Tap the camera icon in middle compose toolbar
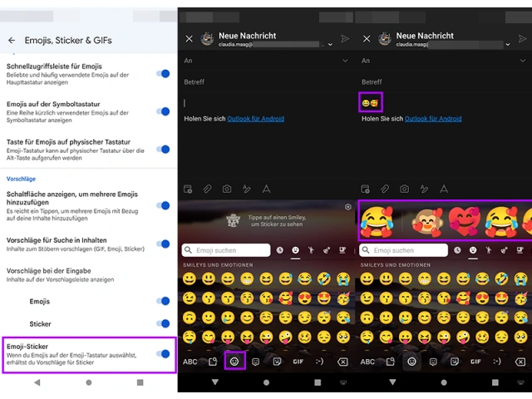This screenshot has width=532, height=399. click(227, 190)
